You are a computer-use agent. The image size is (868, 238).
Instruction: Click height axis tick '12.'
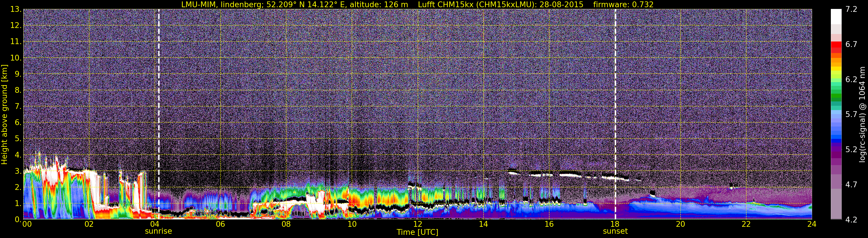(16, 26)
